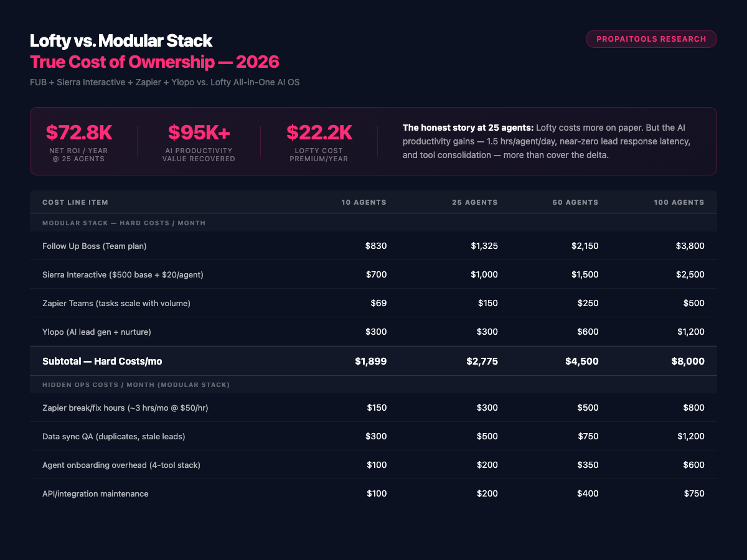Click the API/integration maintenance row label

click(x=95, y=493)
